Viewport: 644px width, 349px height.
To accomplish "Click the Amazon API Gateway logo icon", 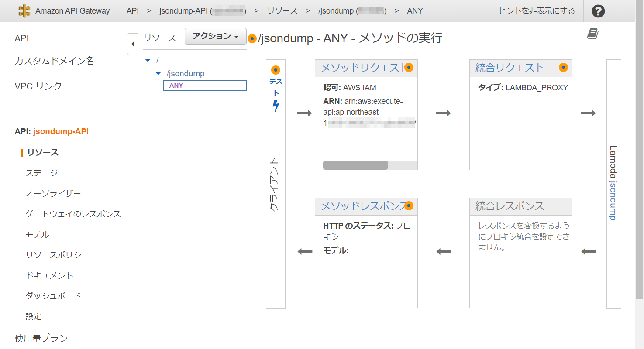I will [24, 11].
